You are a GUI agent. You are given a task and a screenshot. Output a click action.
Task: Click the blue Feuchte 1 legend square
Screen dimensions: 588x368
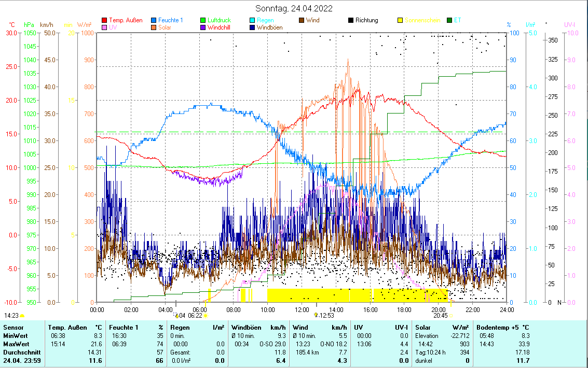click(x=154, y=21)
